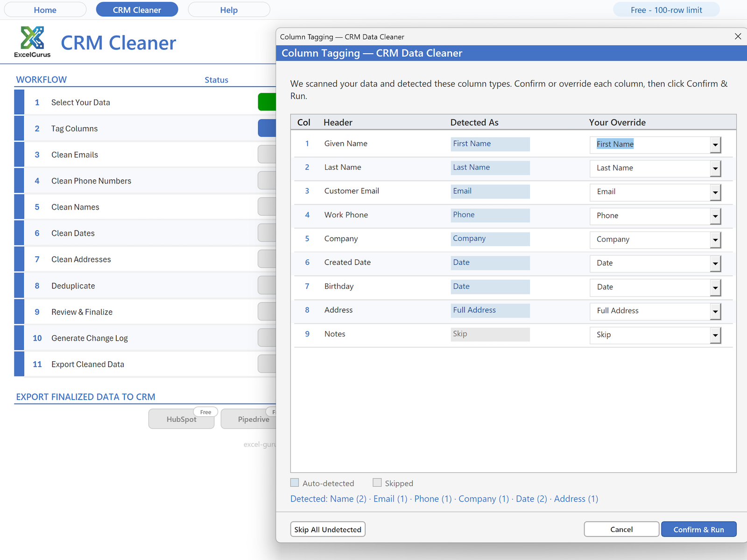
Task: Open override dropdown arrow for Given Name
Action: (715, 145)
